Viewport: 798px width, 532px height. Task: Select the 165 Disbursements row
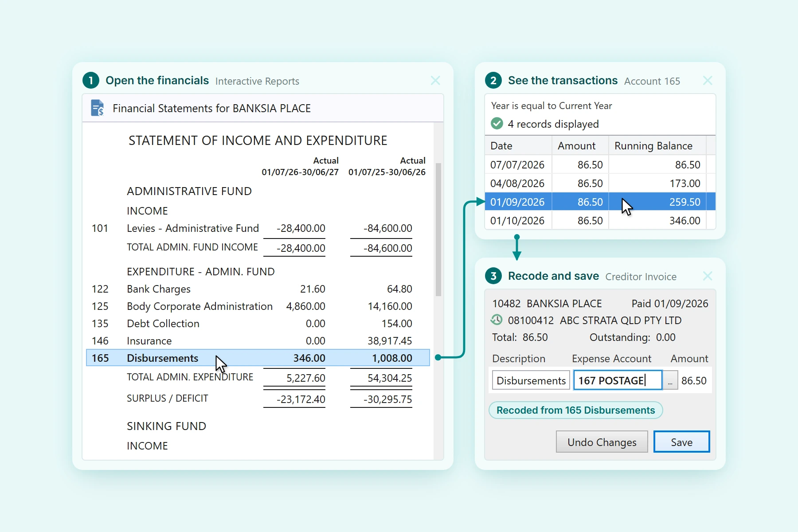click(x=258, y=358)
